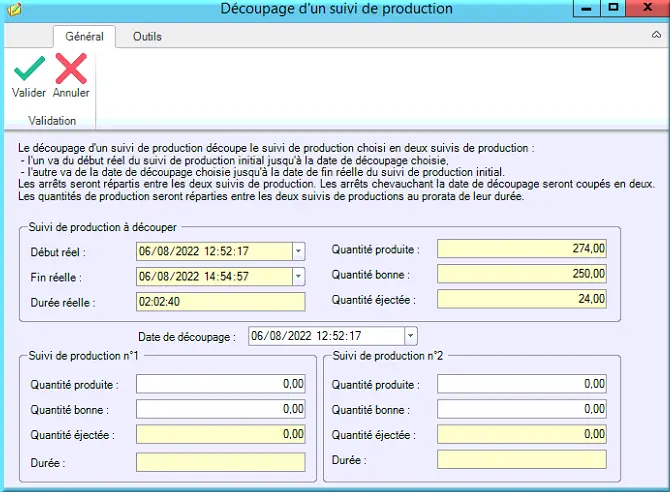Click the Durée réelle field showing 02:02:40
Viewport: 670px width, 492px height.
[x=220, y=302]
